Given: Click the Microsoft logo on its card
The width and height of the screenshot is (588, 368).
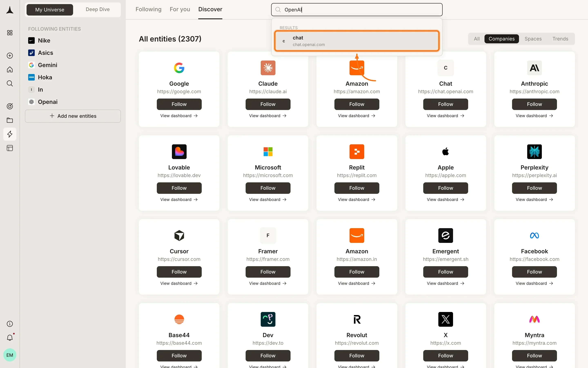Looking at the screenshot, I should (x=268, y=152).
